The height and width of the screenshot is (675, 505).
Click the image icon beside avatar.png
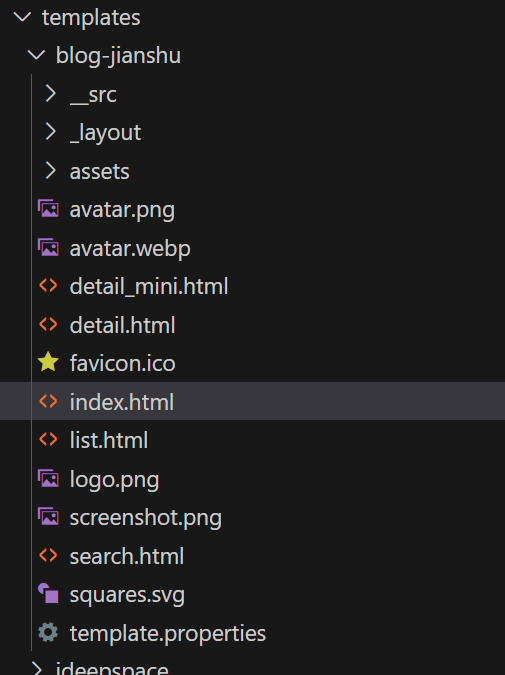pyautogui.click(x=48, y=209)
